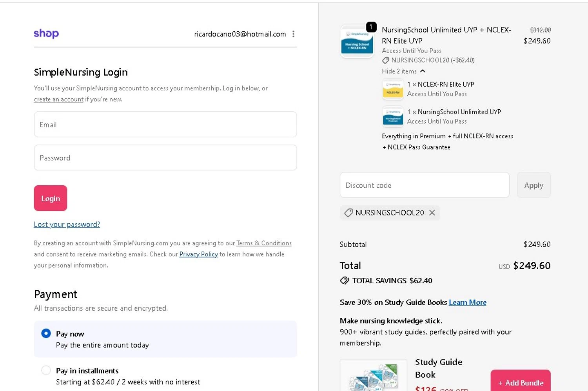Open the NursingSchool Unlimited UYP item thumbnail

point(393,117)
